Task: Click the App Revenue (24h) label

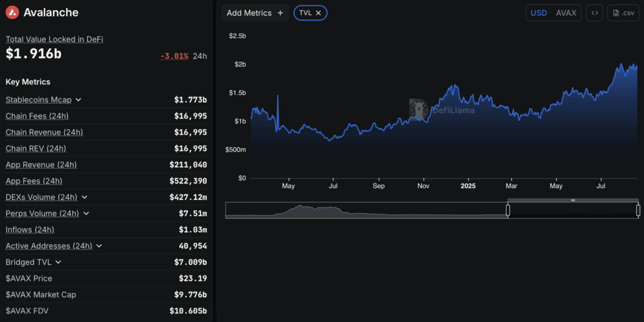Action: (x=41, y=165)
